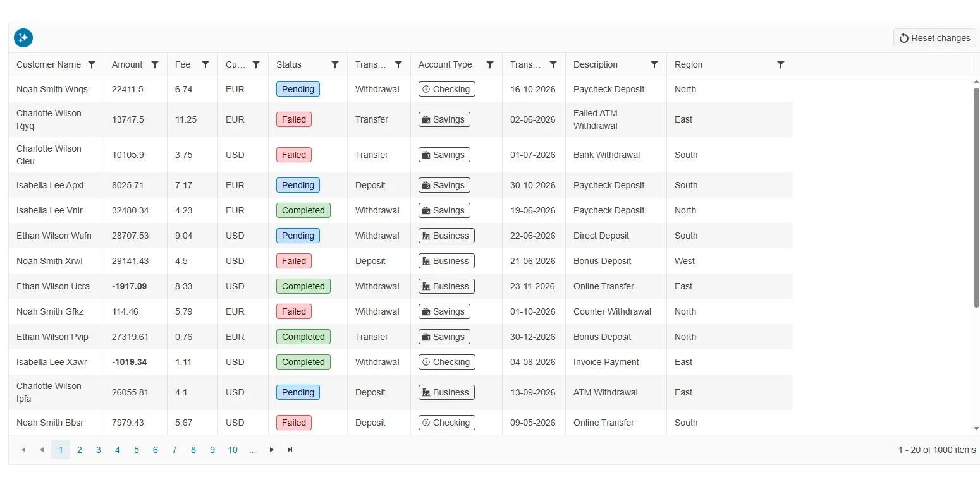
Task: Jump to last page with the pager icon
Action: [x=290, y=450]
